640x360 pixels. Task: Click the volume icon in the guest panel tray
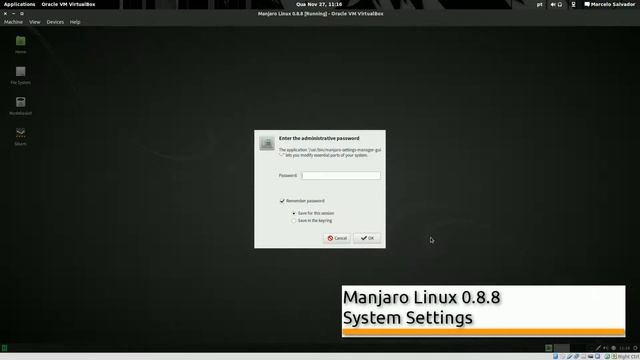tap(605, 348)
